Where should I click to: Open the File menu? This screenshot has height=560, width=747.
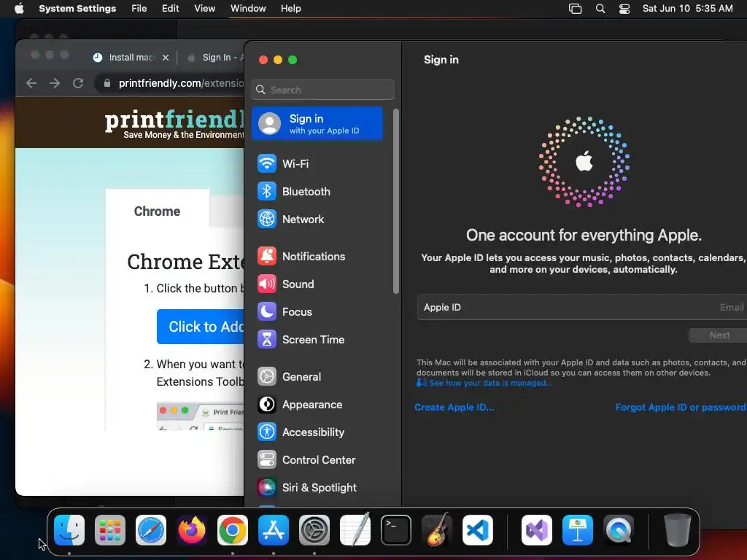[139, 9]
